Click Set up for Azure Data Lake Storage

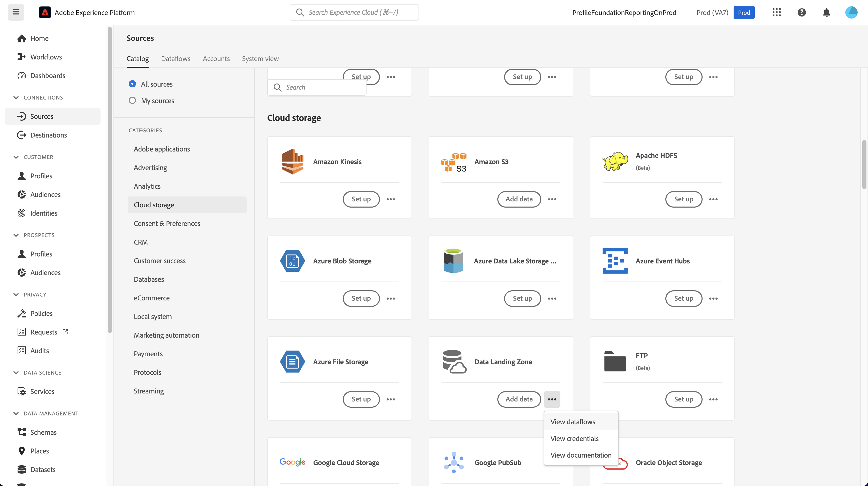pos(522,299)
